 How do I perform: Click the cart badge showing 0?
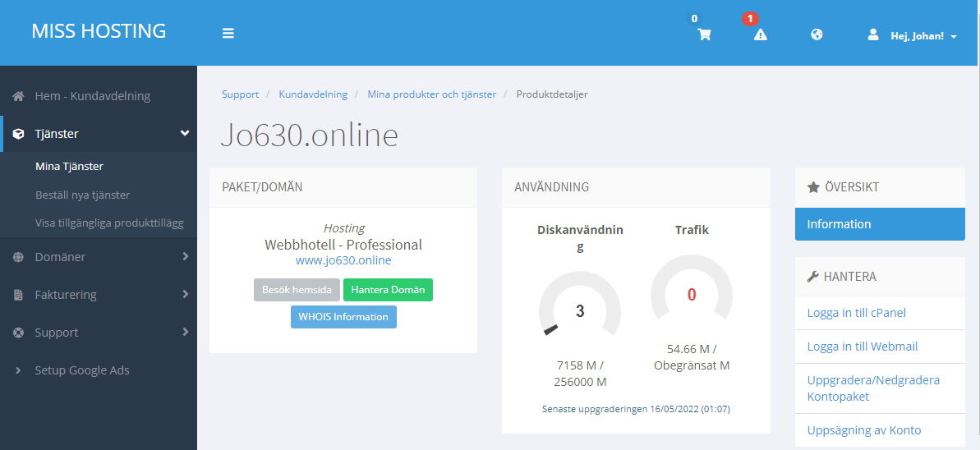[x=694, y=19]
